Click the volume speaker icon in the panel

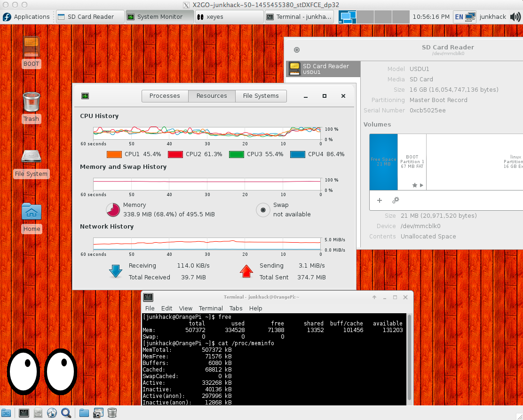coord(515,16)
